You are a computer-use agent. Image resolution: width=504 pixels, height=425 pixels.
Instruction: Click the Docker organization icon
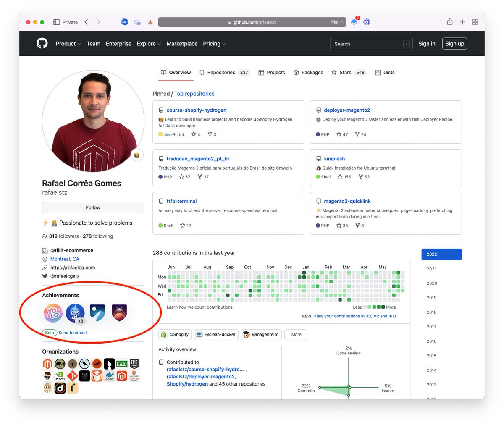109,376
